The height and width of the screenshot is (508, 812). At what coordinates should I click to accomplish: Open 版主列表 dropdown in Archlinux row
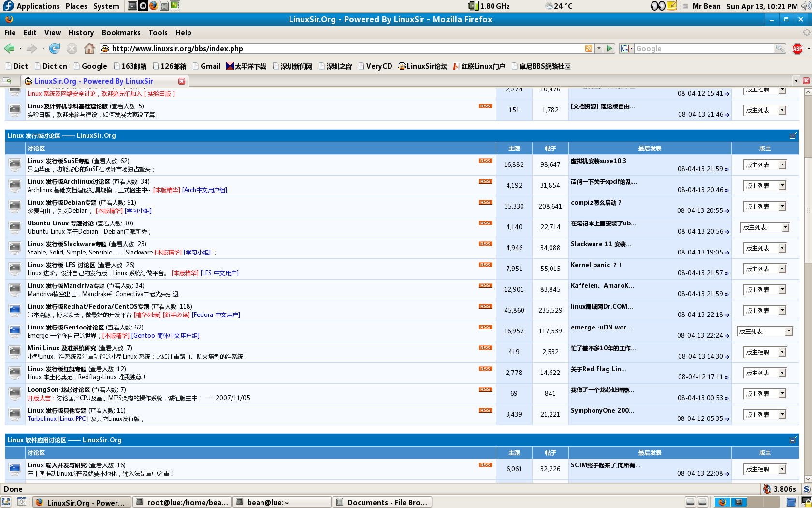pos(765,186)
